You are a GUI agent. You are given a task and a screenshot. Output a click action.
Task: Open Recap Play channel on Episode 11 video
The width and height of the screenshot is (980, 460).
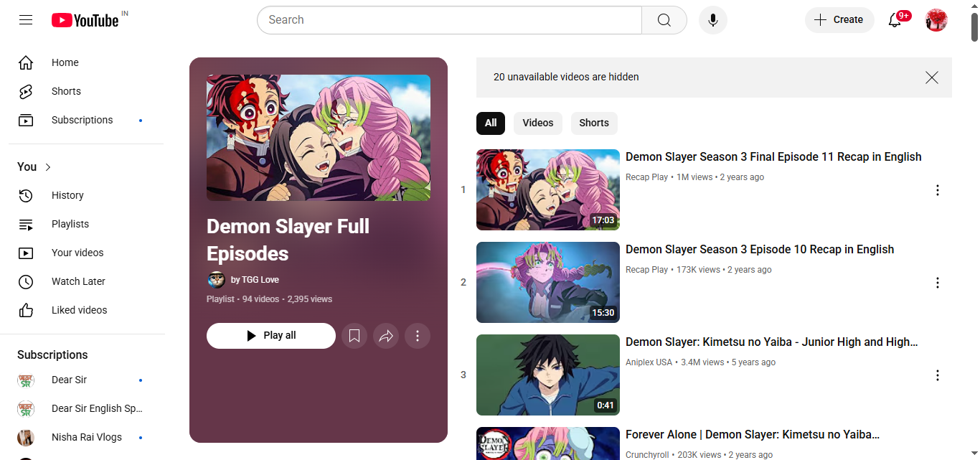click(x=646, y=177)
